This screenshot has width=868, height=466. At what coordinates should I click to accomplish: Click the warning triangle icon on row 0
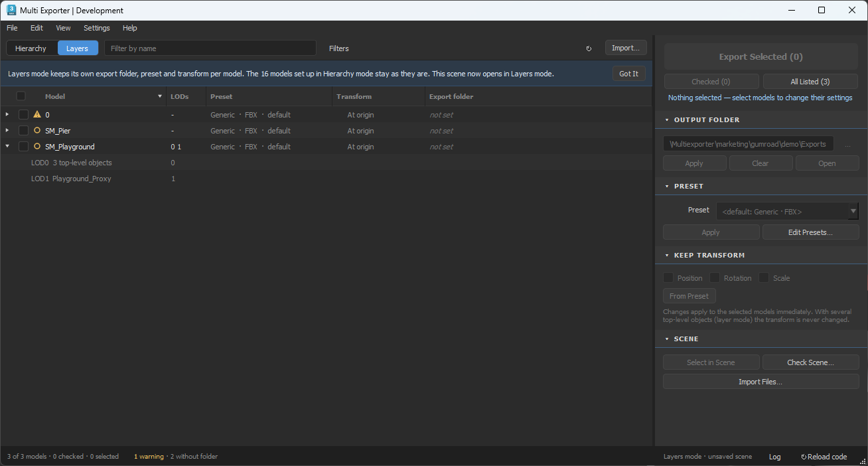click(x=37, y=114)
